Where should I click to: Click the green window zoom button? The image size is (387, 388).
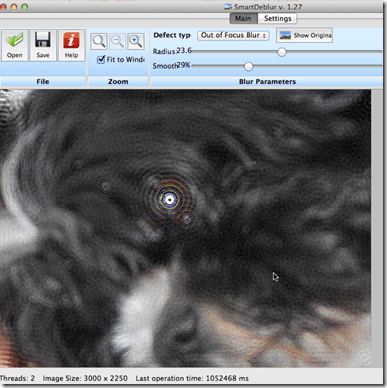pyautogui.click(x=25, y=7)
